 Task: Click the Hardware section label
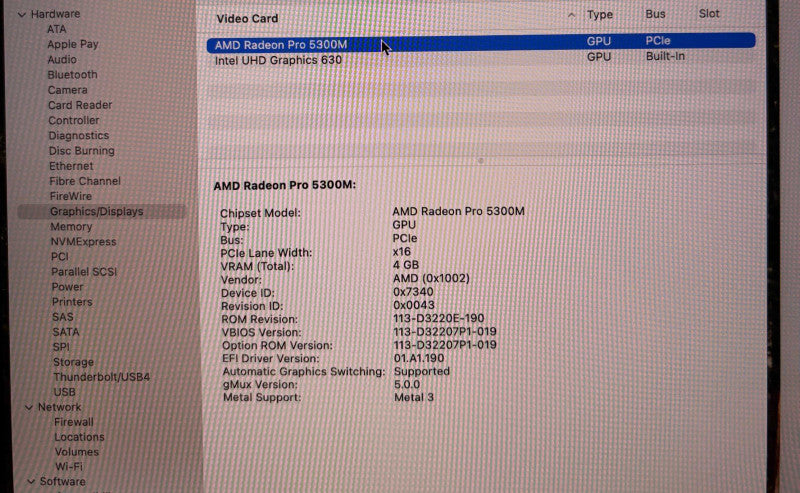[x=55, y=14]
